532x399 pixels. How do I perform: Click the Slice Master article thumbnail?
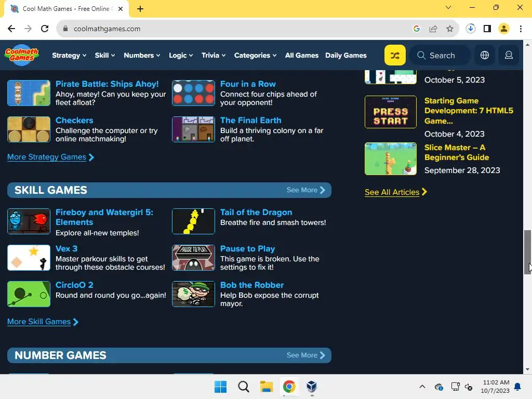click(391, 159)
